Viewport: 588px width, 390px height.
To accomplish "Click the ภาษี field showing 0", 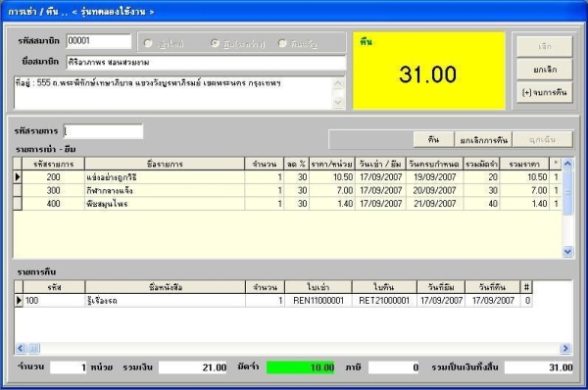I will 393,367.
